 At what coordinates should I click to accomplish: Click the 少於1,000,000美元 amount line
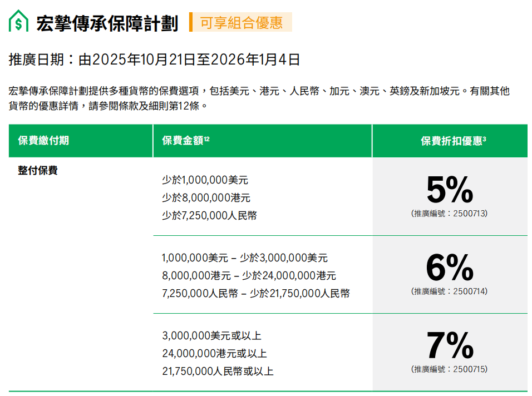pyautogui.click(x=205, y=180)
